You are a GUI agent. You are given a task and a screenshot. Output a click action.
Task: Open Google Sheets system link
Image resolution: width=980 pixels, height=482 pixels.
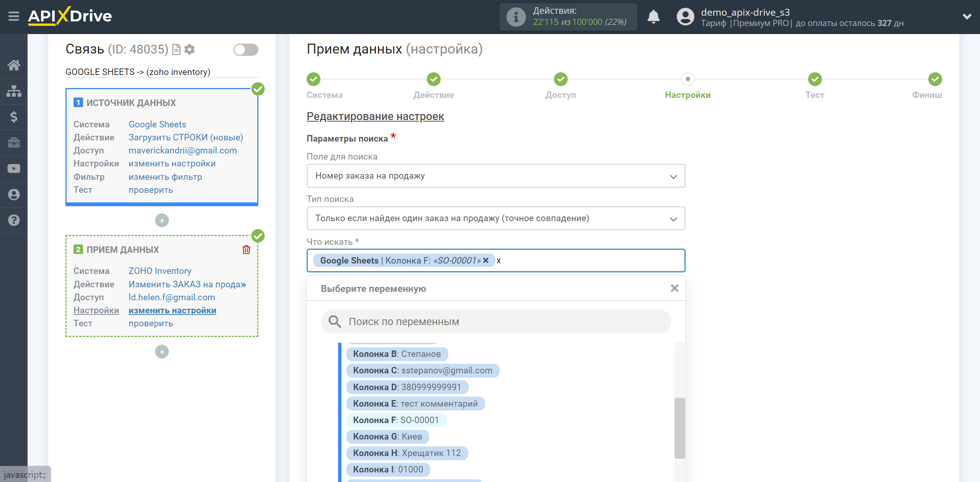tap(157, 124)
